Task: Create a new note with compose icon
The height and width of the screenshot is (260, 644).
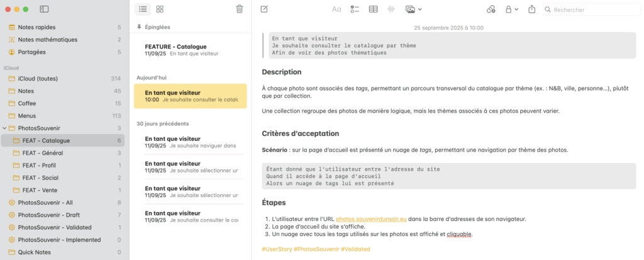Action: (x=264, y=9)
